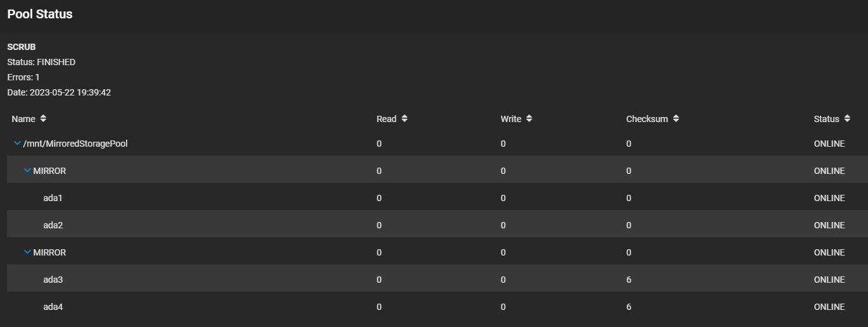Collapse the first MIRROR vdev chevron
This screenshot has width=868, height=327.
click(x=27, y=171)
